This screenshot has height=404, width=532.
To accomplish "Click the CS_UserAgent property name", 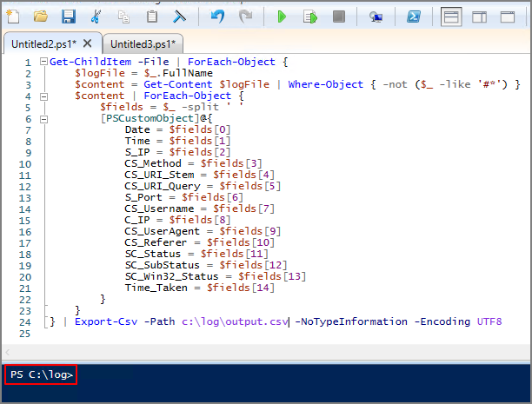I will pyautogui.click(x=163, y=231).
